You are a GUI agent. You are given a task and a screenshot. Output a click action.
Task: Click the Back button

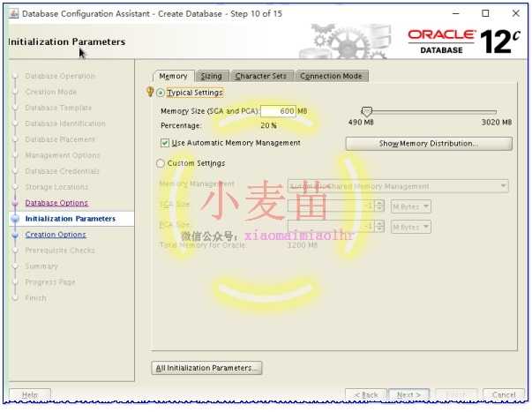click(x=366, y=394)
